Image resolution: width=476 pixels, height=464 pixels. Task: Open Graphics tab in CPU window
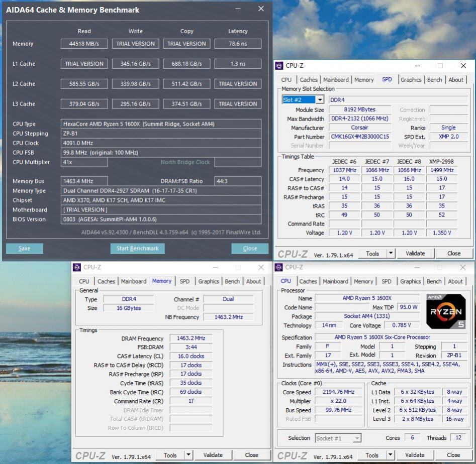click(411, 281)
